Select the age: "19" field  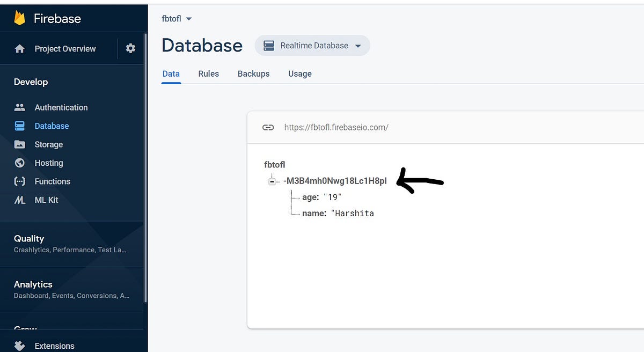320,197
